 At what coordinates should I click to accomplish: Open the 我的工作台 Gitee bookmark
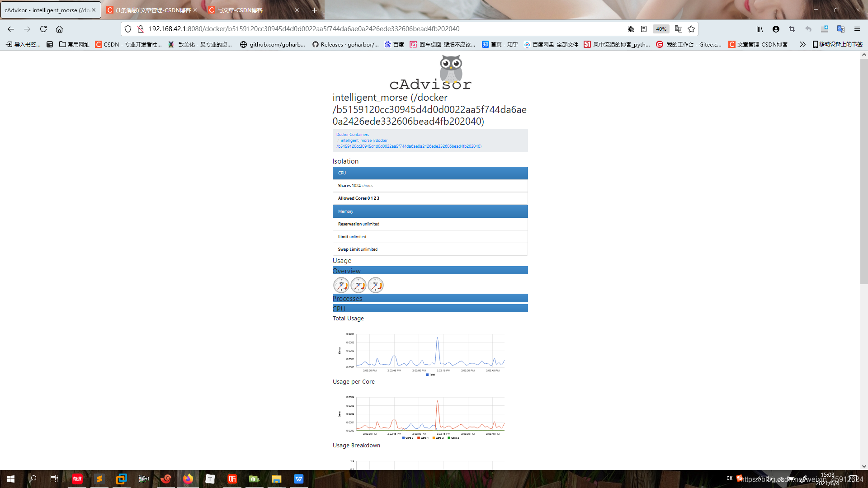click(689, 44)
